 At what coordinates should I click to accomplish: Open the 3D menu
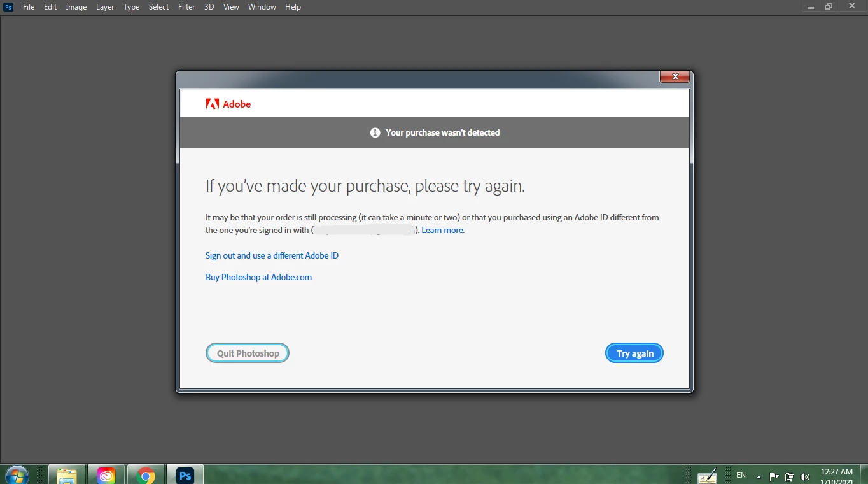coord(209,7)
